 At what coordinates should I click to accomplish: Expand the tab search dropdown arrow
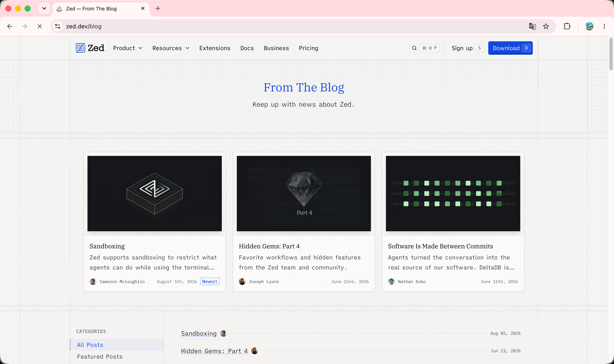click(44, 9)
